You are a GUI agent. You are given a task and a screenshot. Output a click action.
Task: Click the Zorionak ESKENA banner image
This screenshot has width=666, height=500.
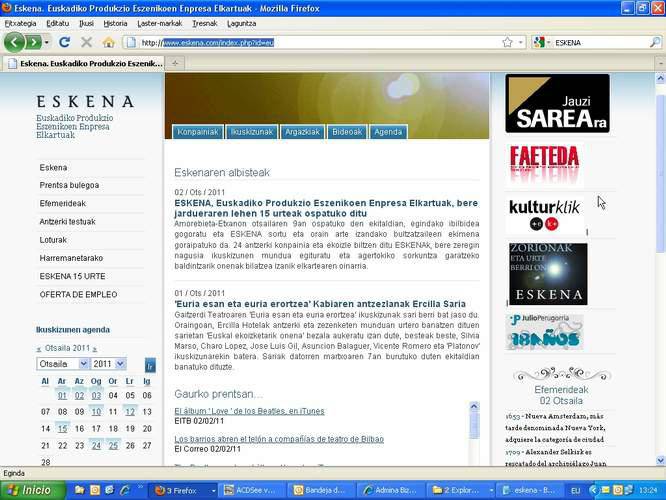tap(548, 274)
